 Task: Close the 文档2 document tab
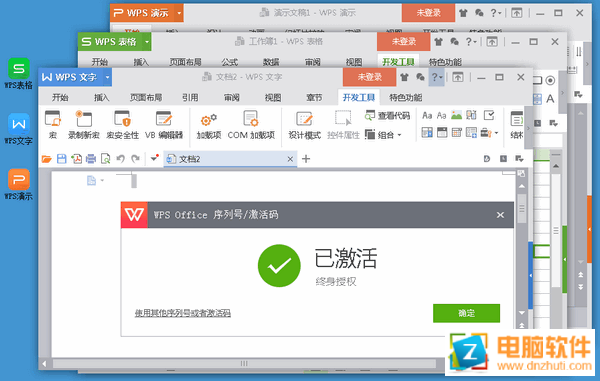[290, 159]
